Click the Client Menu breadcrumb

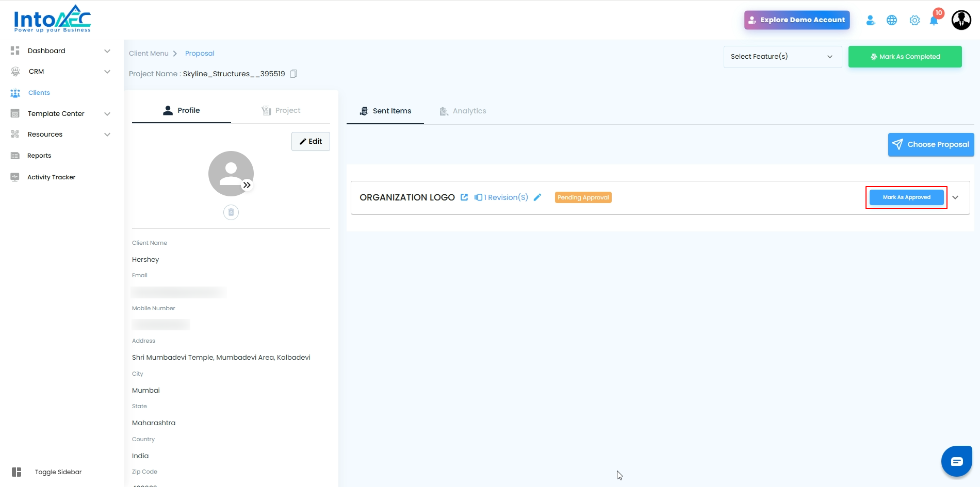pyautogui.click(x=149, y=54)
